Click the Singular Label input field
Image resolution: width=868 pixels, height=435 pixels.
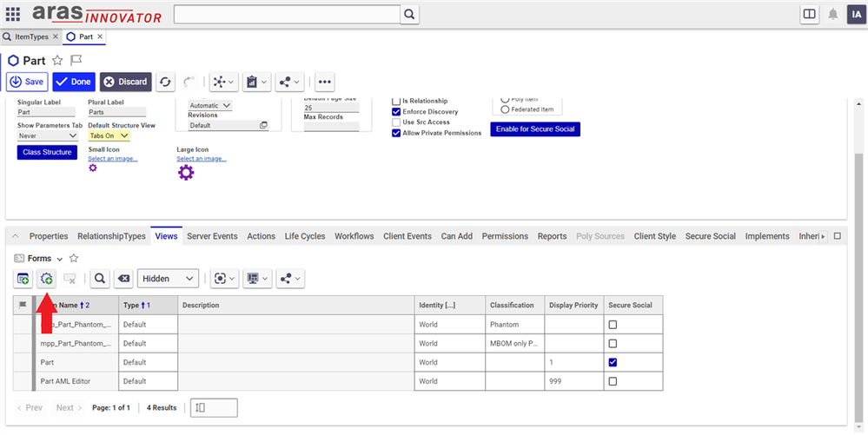tap(47, 112)
